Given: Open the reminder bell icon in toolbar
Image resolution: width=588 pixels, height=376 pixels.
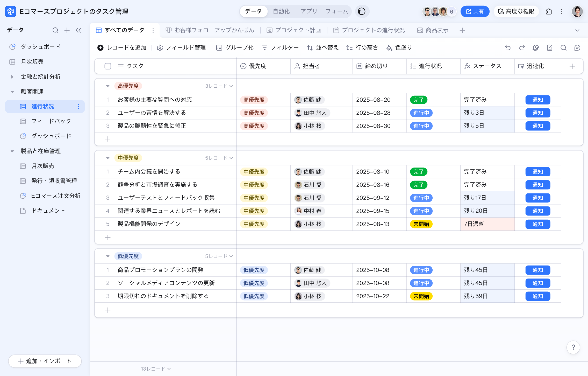Looking at the screenshot, I should point(536,48).
